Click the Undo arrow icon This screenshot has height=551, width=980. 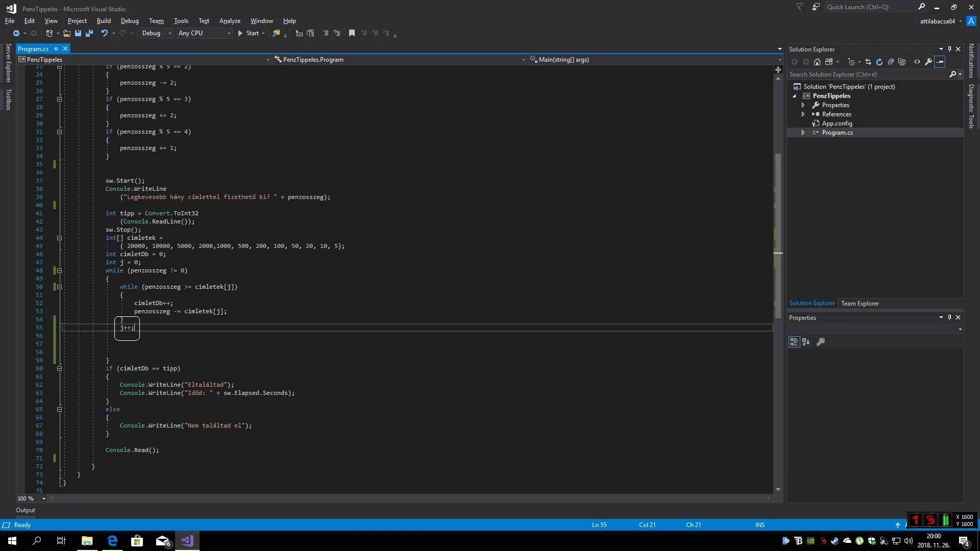(x=104, y=33)
